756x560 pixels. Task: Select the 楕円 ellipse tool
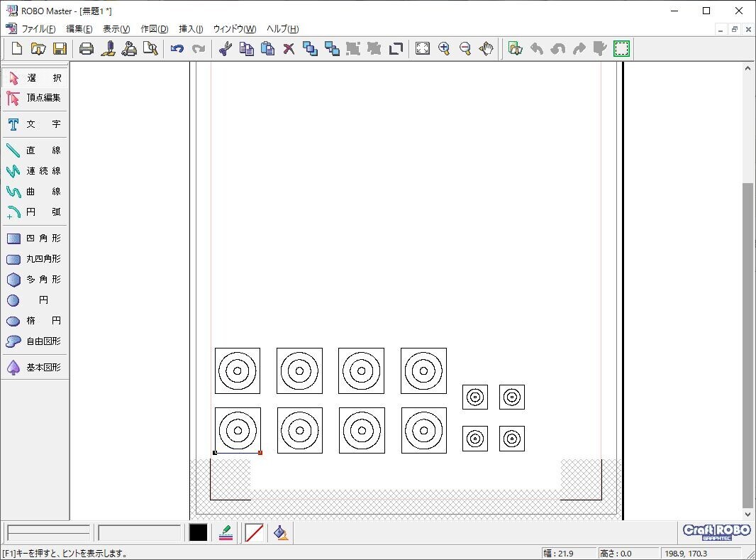point(35,320)
